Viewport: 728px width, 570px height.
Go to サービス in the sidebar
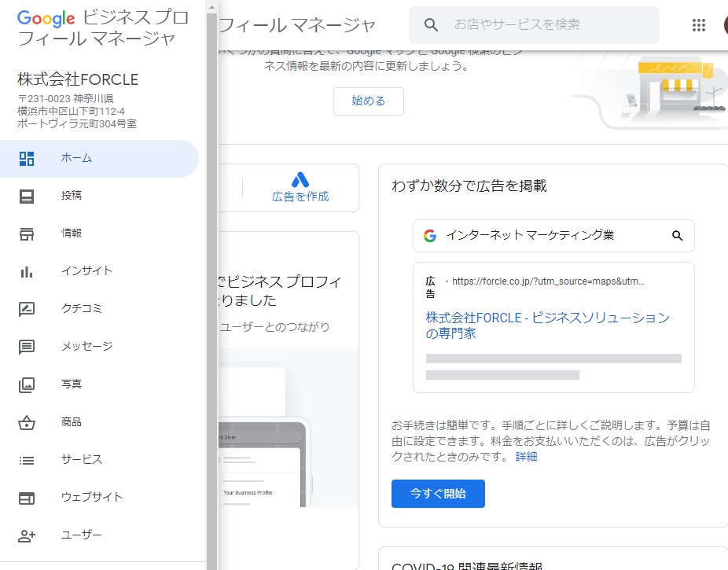(99, 459)
